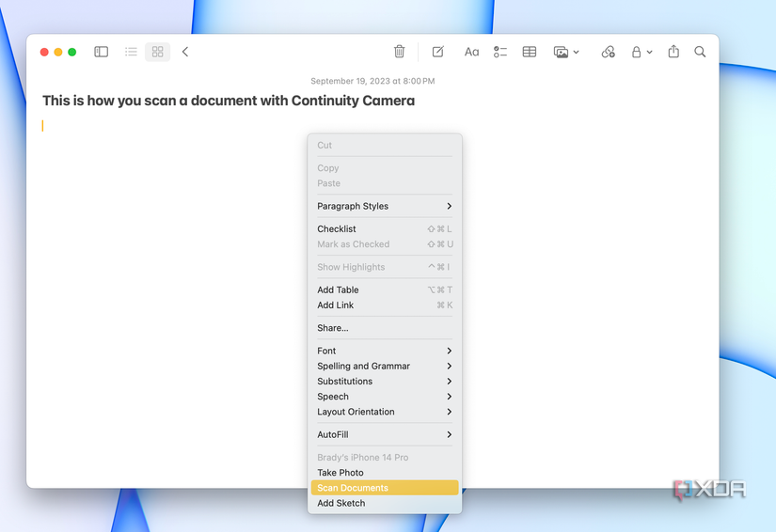Add a link with link icon
This screenshot has height=532, width=776.
(x=608, y=52)
